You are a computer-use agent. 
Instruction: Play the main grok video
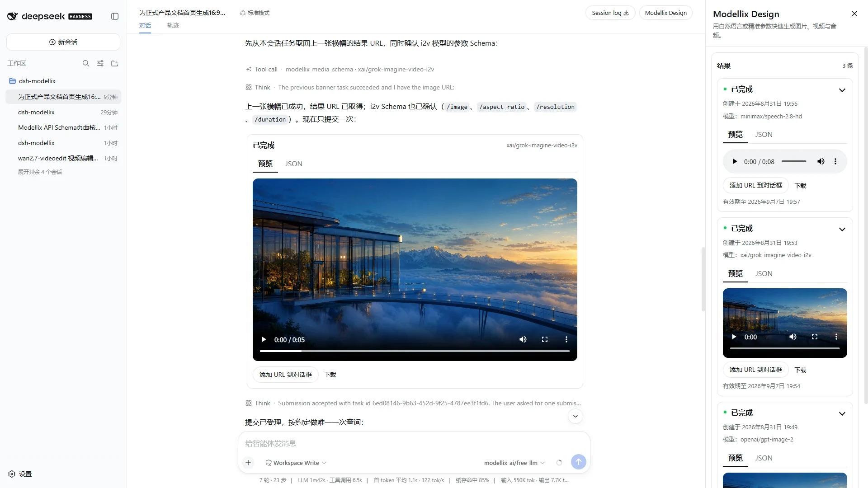(264, 340)
